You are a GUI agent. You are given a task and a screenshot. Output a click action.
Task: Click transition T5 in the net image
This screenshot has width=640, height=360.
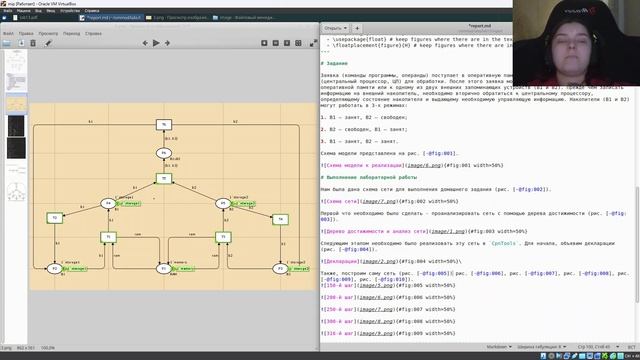[164, 178]
